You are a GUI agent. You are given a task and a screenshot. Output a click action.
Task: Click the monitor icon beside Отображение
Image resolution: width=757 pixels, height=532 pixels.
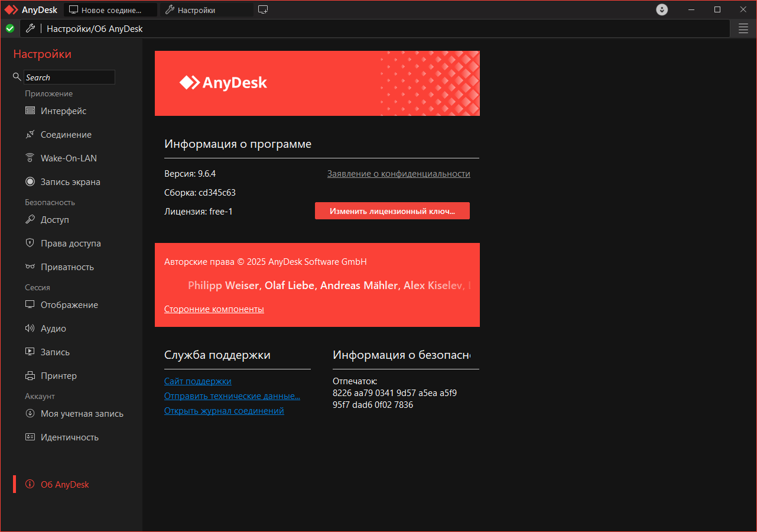30,304
